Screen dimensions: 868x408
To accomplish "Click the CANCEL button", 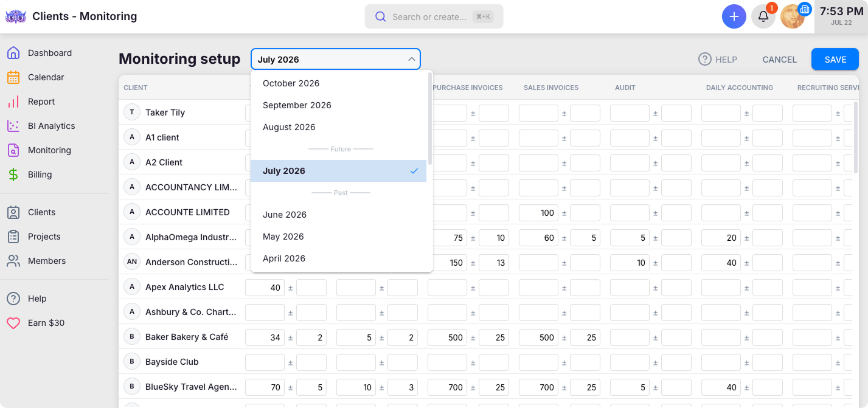I will pos(779,59).
